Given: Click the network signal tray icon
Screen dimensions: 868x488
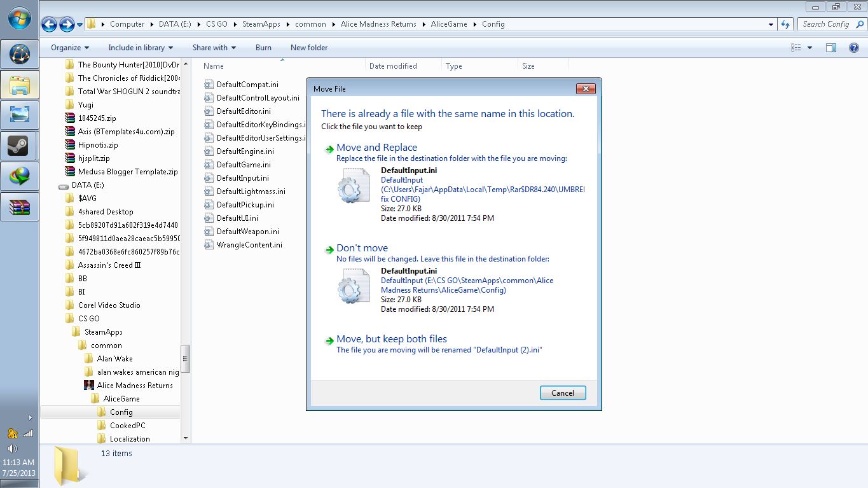Looking at the screenshot, I should coord(27,433).
